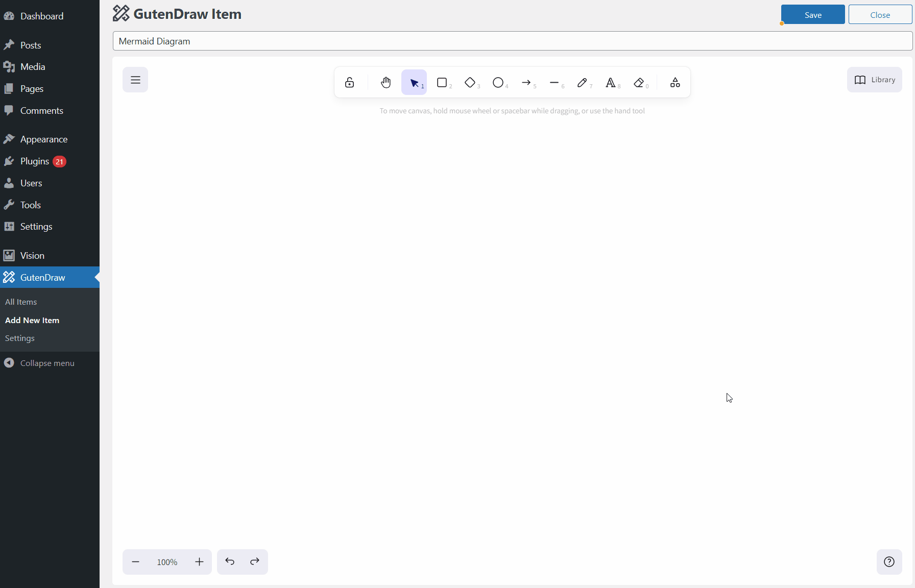Image resolution: width=915 pixels, height=588 pixels.
Task: Toggle the Library sidebar panel
Action: coord(874,80)
